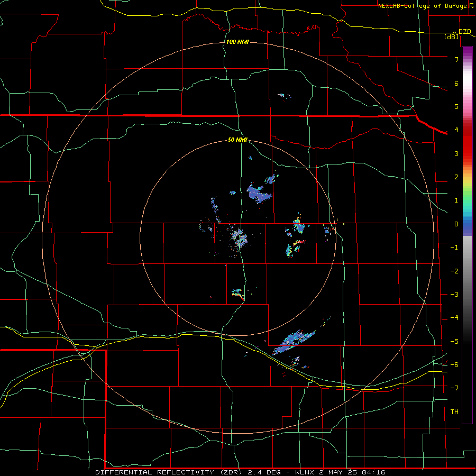Click the [dB] unit label
Image resolution: width=476 pixels, height=476 pixels.
(x=452, y=36)
